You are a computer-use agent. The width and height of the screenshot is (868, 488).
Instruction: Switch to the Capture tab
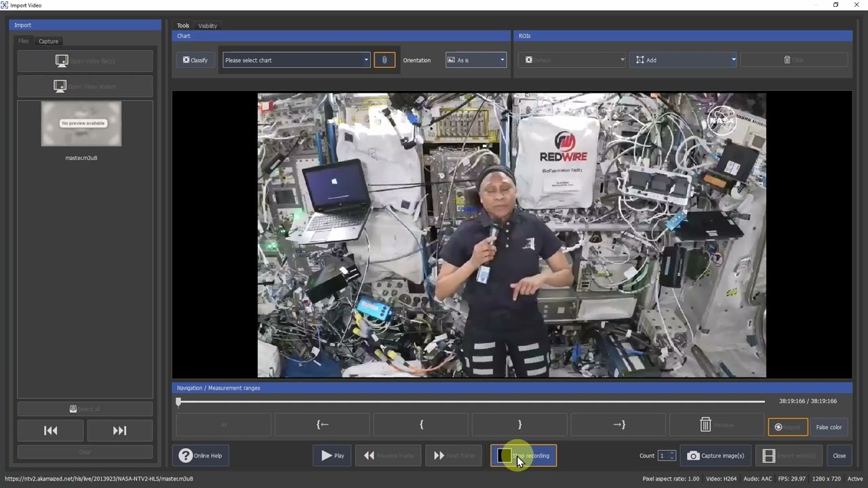coord(48,41)
